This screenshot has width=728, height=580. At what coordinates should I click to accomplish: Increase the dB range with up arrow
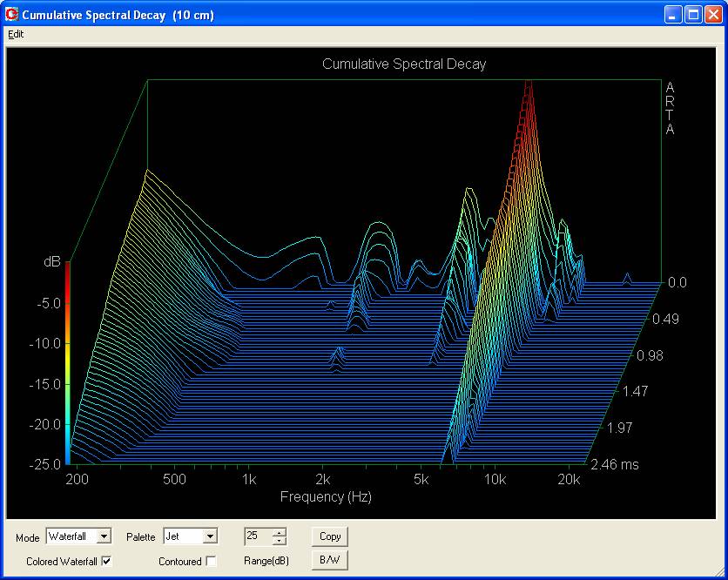click(x=279, y=533)
